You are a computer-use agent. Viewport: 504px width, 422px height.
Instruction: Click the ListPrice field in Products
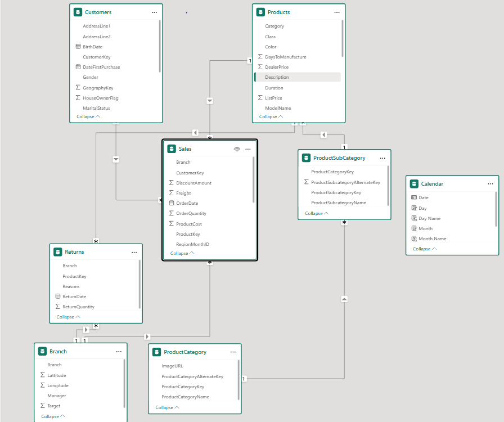tap(274, 98)
